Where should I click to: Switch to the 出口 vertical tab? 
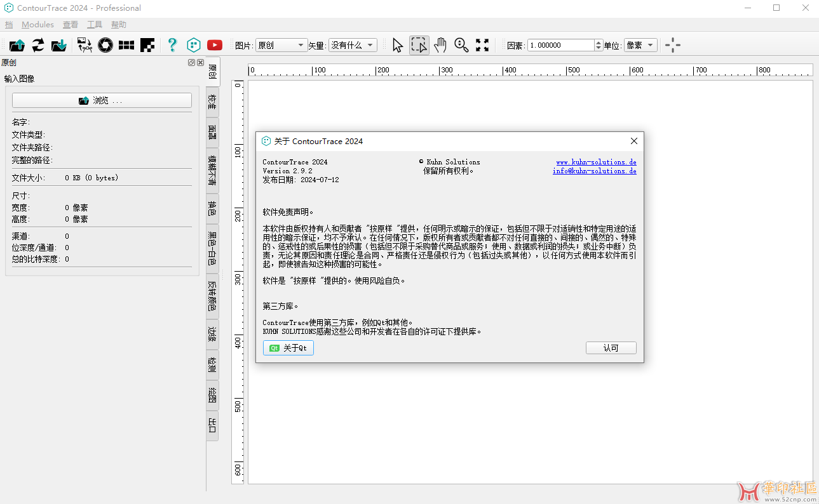tap(212, 425)
